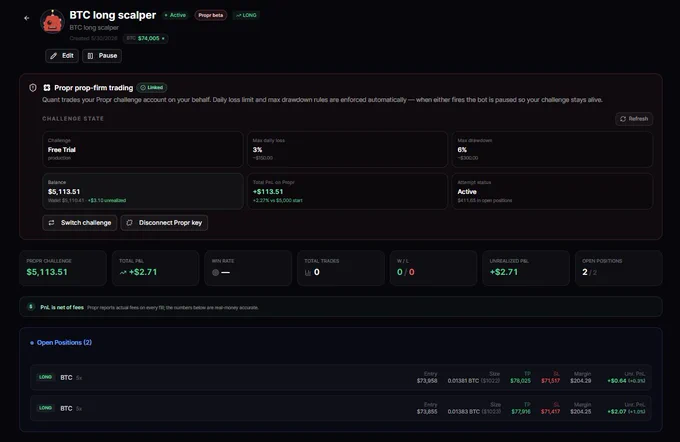Click the $71,517 stop-loss value
This screenshot has height=442, width=680.
550,381
